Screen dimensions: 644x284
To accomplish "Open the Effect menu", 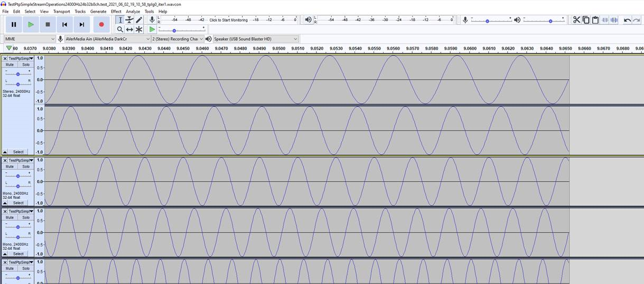I will (116, 11).
